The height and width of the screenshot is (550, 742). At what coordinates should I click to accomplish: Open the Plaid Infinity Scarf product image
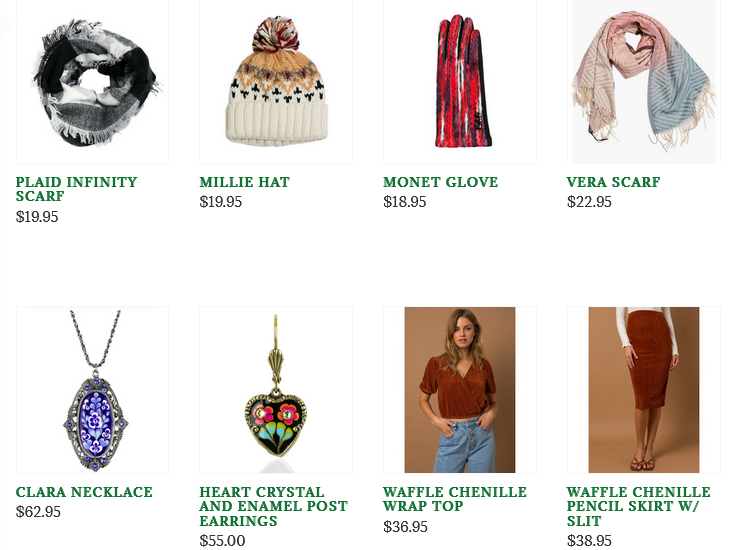(92, 81)
